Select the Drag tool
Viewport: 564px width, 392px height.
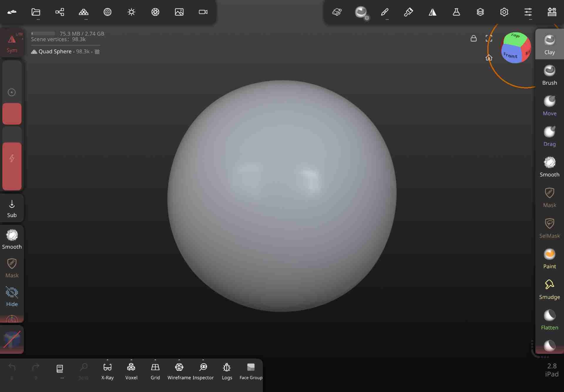tap(549, 136)
